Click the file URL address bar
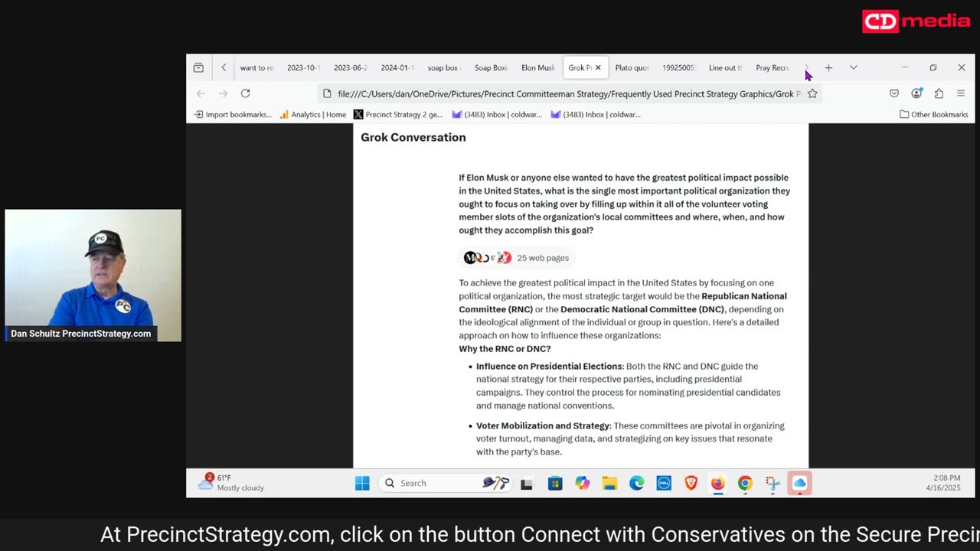The height and width of the screenshot is (551, 980). click(x=570, y=93)
